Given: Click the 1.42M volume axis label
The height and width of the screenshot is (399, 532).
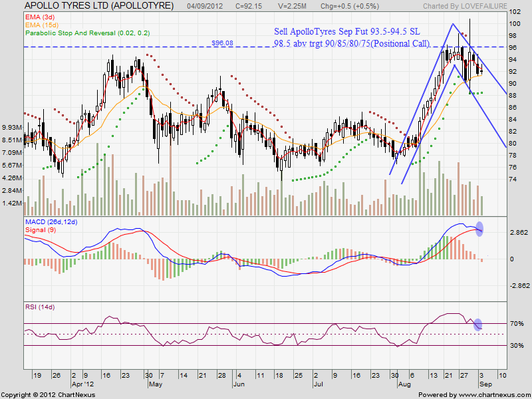Looking at the screenshot, I should [13, 203].
